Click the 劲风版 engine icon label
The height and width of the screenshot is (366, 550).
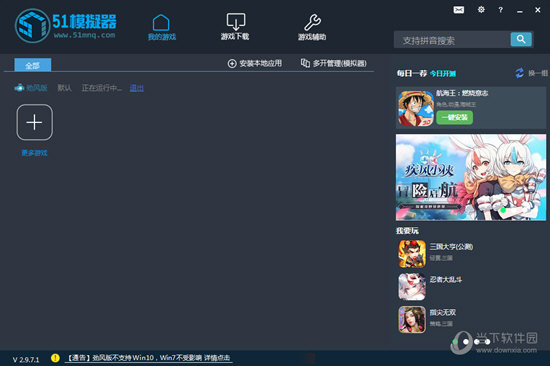[x=31, y=88]
